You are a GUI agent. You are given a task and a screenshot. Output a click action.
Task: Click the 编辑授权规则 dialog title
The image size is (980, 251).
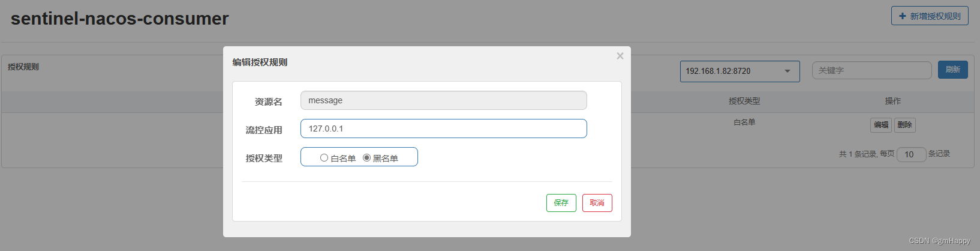[260, 62]
